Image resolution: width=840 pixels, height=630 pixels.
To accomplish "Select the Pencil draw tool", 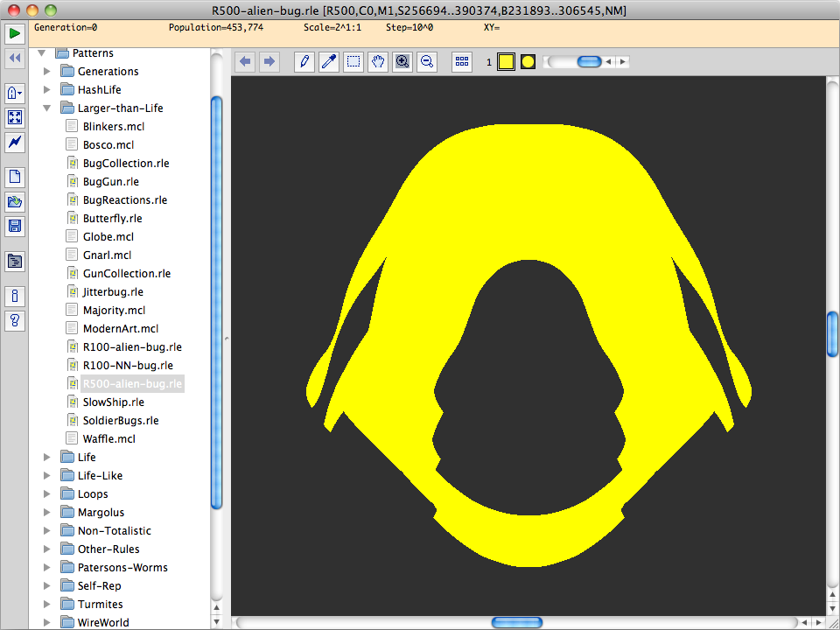I will [x=304, y=61].
